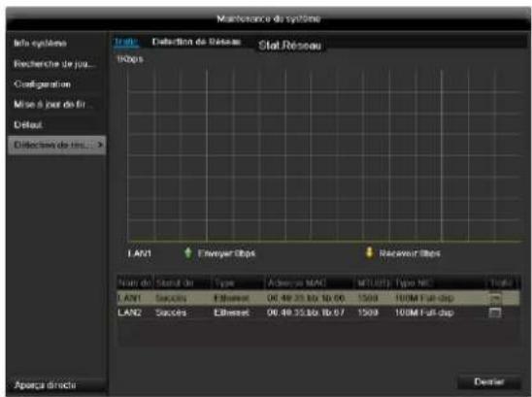Viewport: 532px width, 397px height.
Task: Click LAN1 100M Full-dup cell
Action: [x=424, y=298]
